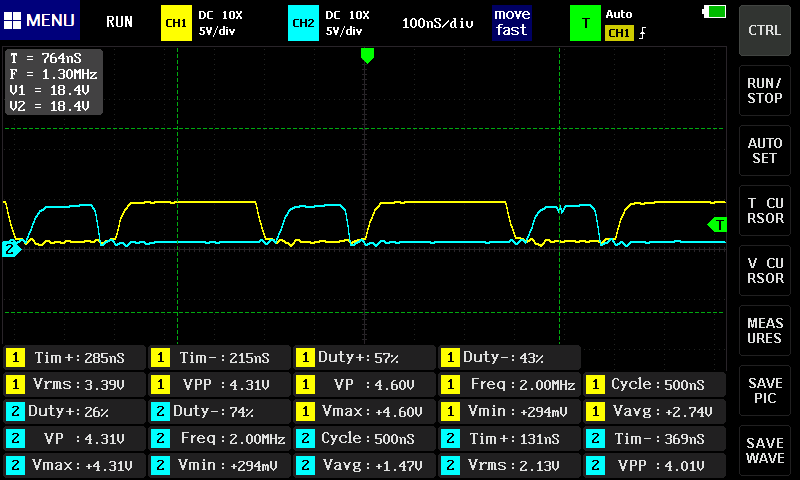Click the cyan 2 badge beside Cycle 500nS
This screenshot has height=480, width=800.
click(305, 438)
